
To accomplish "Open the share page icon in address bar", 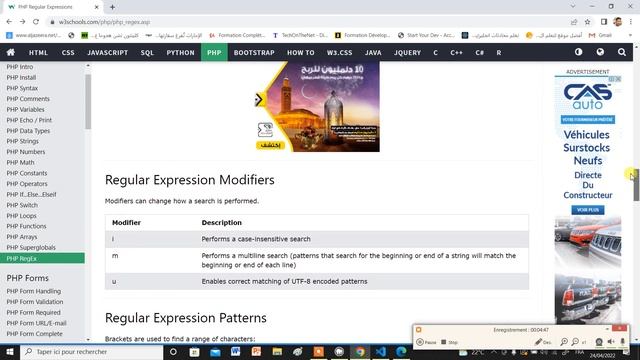I will pos(574,22).
